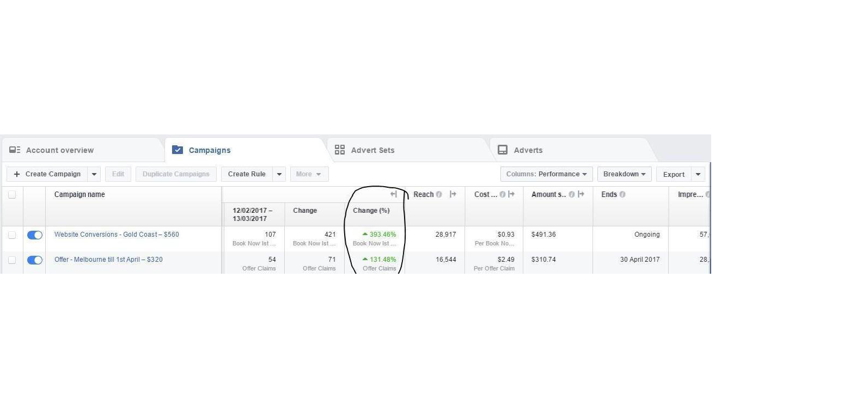Toggle off the Gold Coast campaign switch
Screen dimensions: 868x394
pos(35,235)
